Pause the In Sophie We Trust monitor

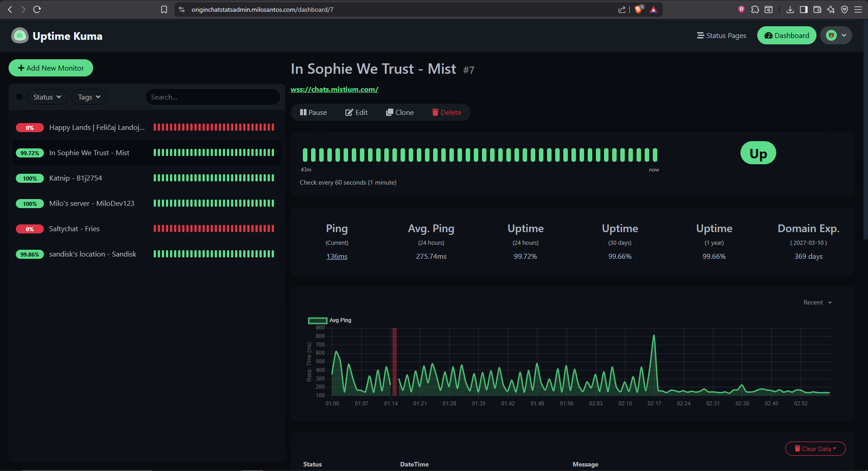[313, 113]
